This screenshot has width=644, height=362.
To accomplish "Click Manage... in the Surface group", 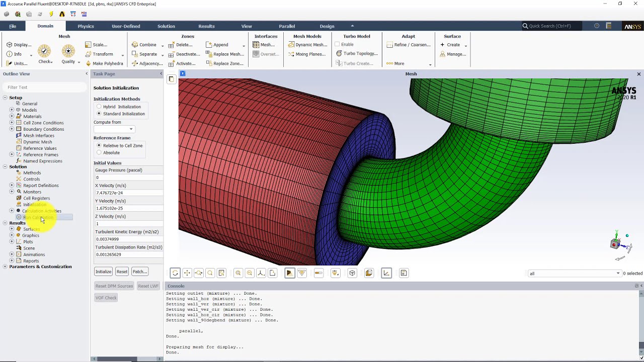I will (453, 54).
